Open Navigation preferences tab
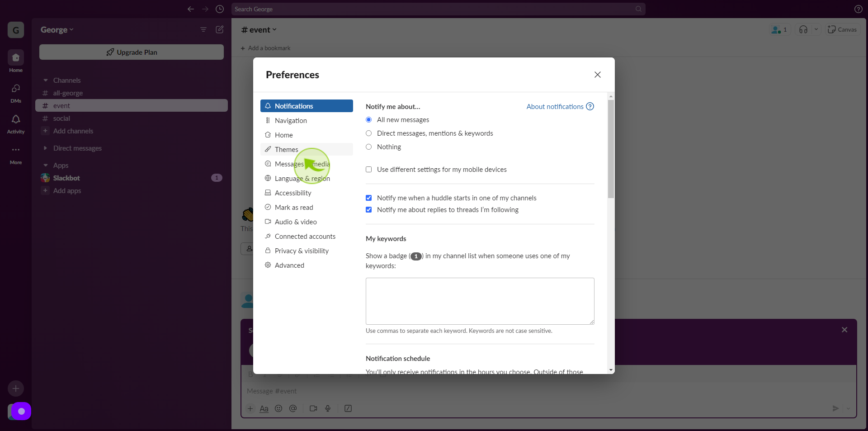 (x=307, y=120)
